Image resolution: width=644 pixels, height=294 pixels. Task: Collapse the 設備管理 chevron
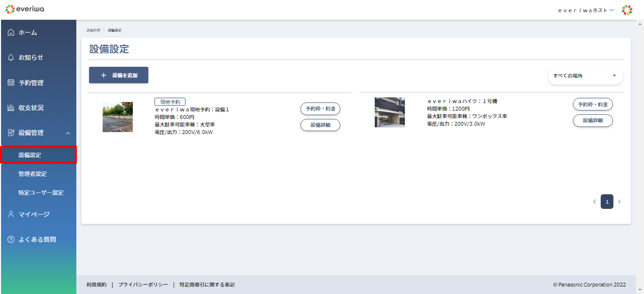click(68, 133)
